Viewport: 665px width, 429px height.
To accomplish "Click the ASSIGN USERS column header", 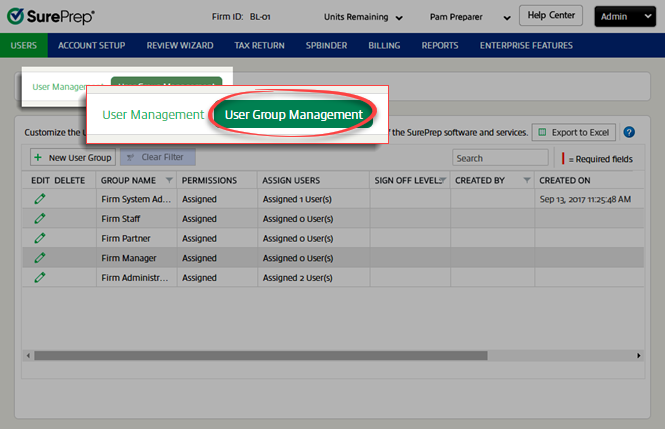I will (291, 180).
